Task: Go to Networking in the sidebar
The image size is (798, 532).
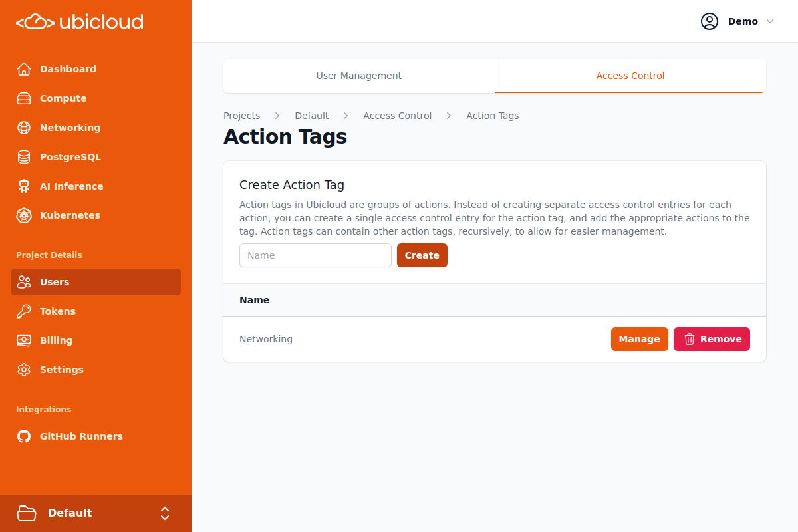Action: [x=96, y=128]
